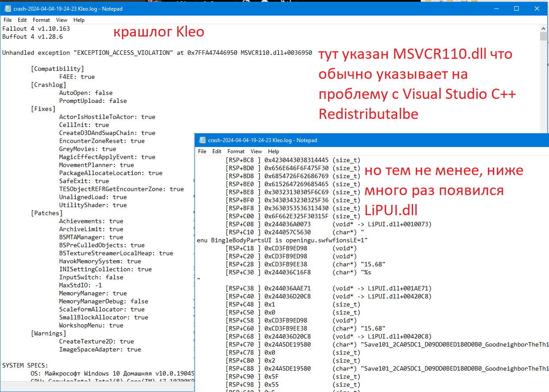Open the File menu in the back Notepad window

[x=8, y=20]
